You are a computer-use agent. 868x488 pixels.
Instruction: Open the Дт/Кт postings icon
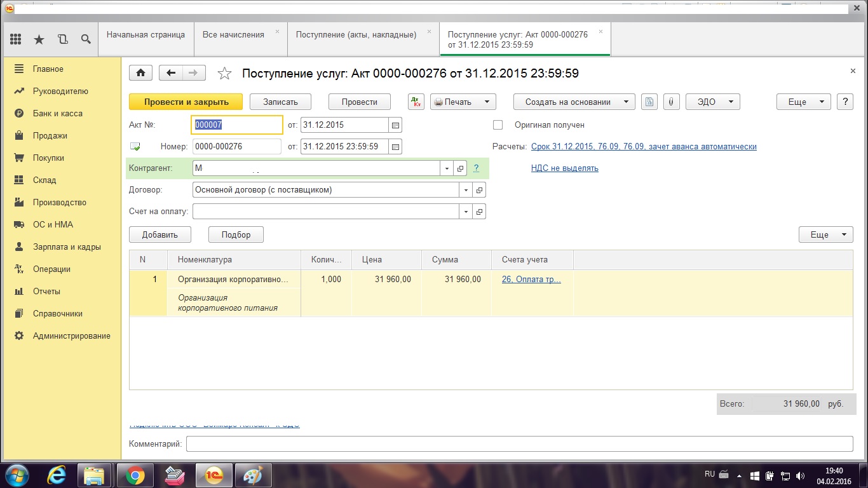click(x=416, y=102)
